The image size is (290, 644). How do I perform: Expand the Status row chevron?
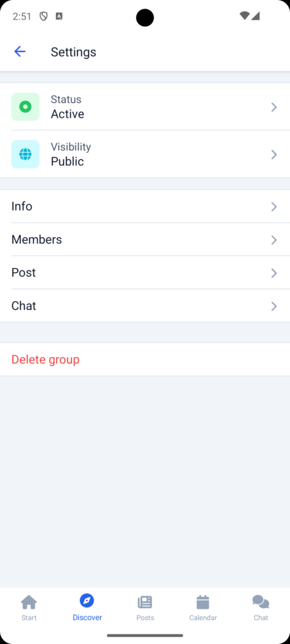pos(274,107)
